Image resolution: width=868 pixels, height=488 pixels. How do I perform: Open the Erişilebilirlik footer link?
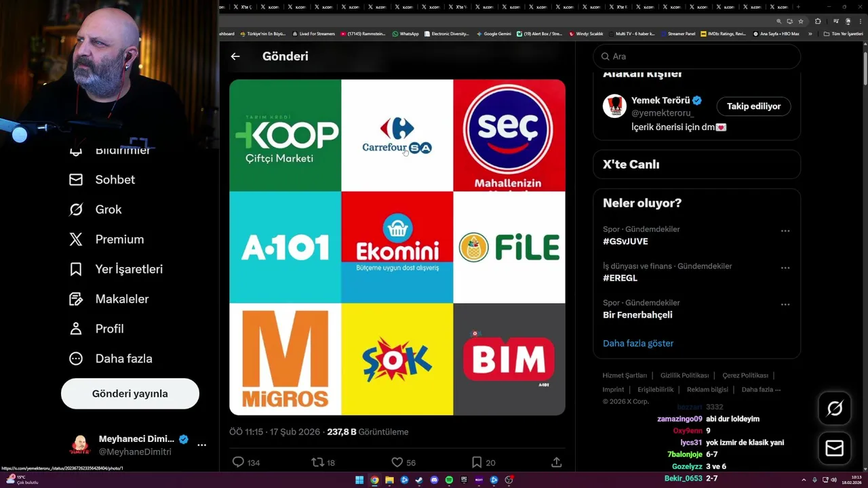pyautogui.click(x=655, y=390)
